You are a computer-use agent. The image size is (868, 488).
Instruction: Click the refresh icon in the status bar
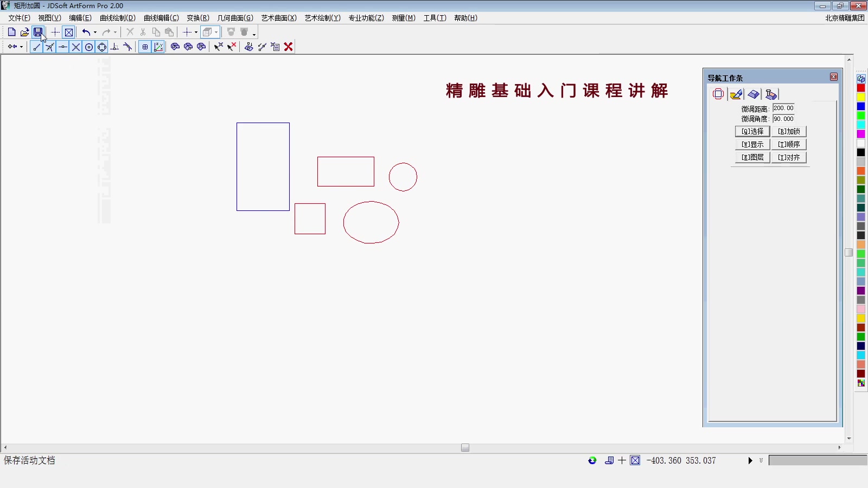pos(592,460)
